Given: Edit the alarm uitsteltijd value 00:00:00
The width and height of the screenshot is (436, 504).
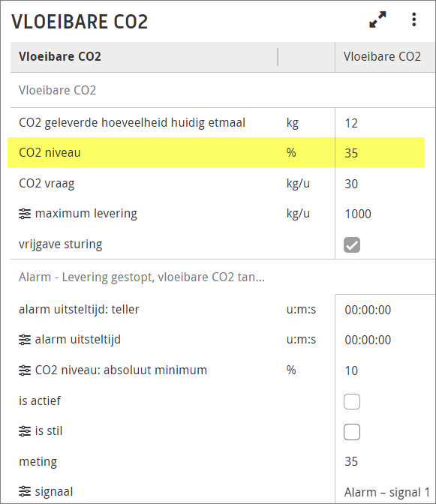Looking at the screenshot, I should coord(368,340).
